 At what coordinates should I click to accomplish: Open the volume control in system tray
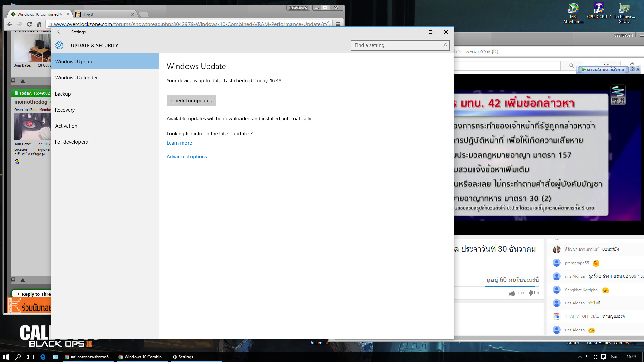point(595,357)
